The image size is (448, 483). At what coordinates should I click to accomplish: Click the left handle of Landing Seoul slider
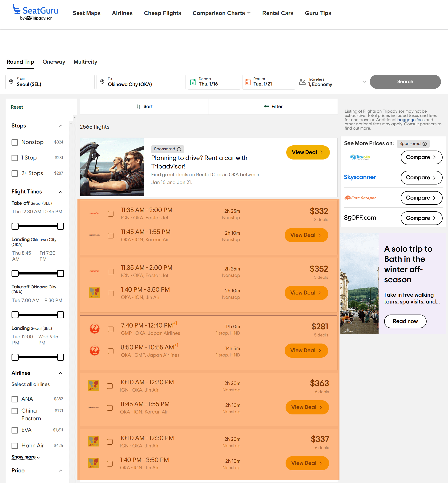coord(15,357)
